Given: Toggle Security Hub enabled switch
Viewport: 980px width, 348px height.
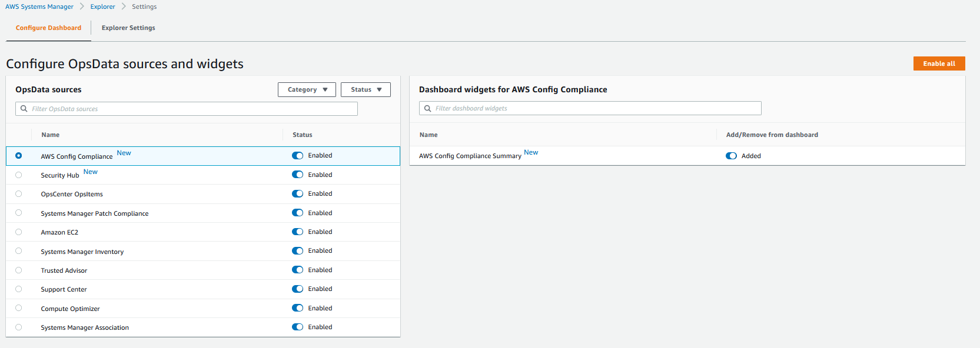Looking at the screenshot, I should [298, 175].
